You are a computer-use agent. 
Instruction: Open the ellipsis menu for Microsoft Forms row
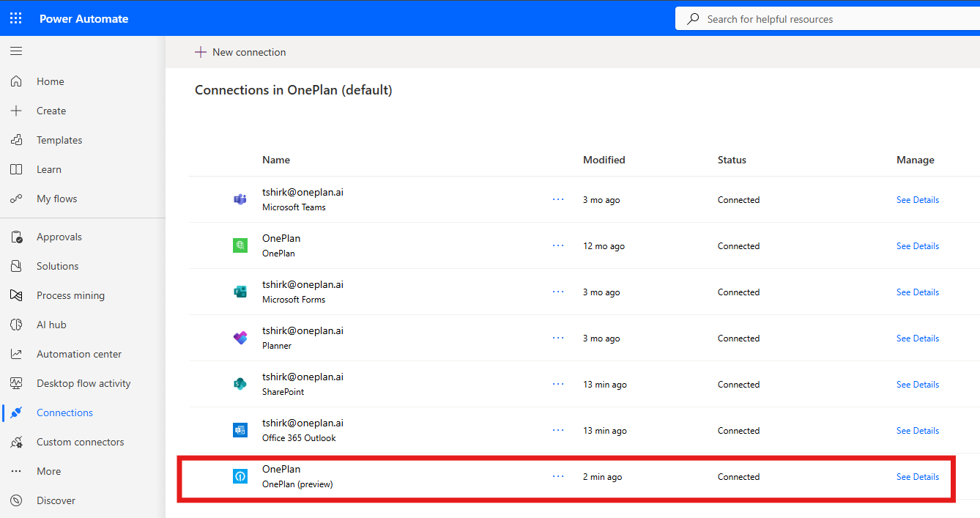(x=558, y=292)
